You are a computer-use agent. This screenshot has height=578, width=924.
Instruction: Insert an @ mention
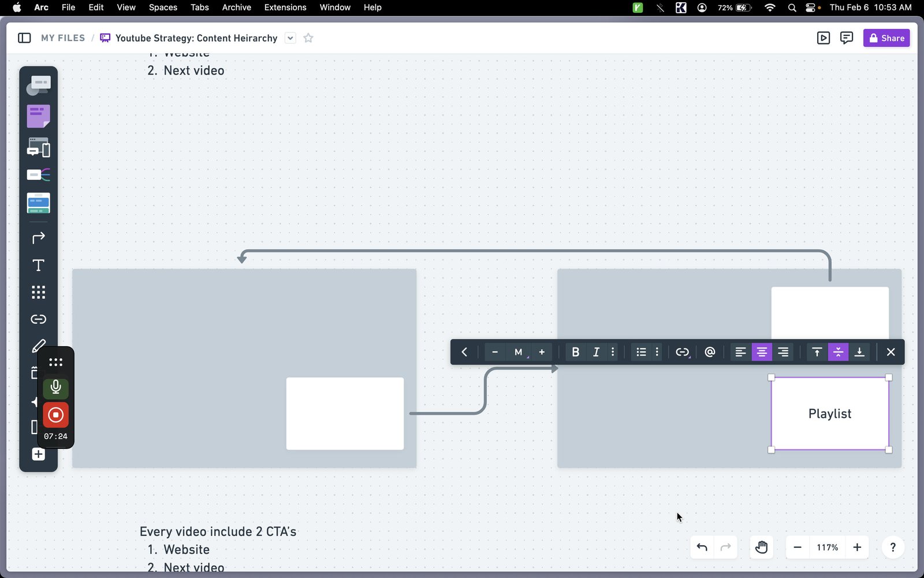(x=710, y=352)
